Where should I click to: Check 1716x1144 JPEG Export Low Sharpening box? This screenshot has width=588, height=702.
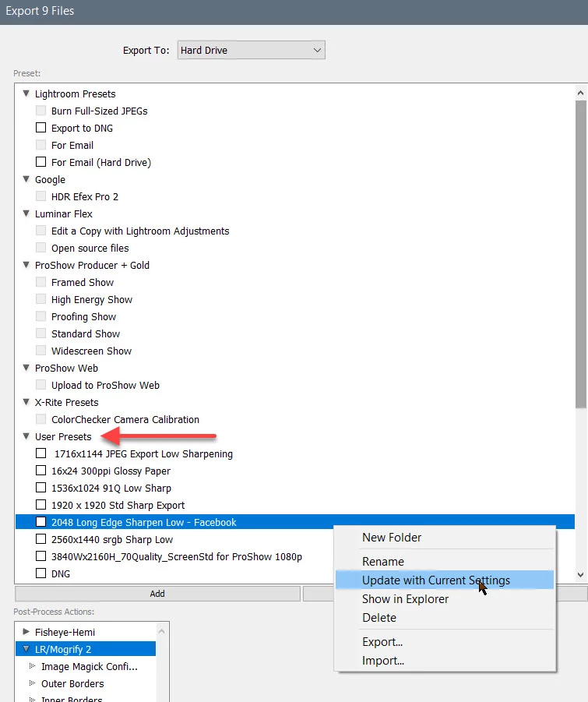pyautogui.click(x=40, y=453)
